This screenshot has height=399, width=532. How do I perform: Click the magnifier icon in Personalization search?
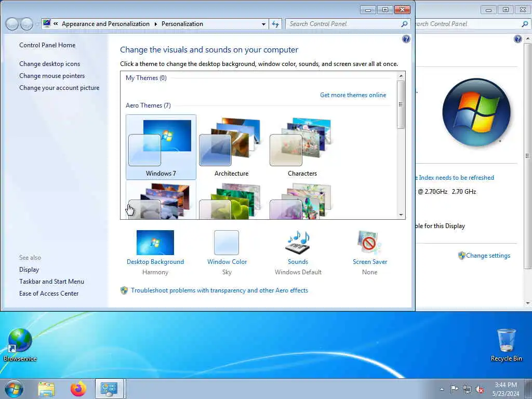pyautogui.click(x=404, y=24)
